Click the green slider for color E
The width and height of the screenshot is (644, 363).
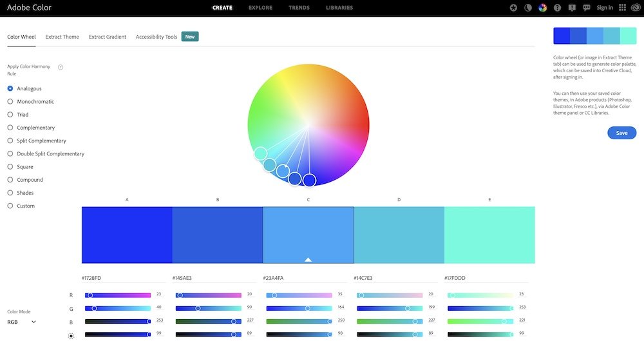point(480,308)
